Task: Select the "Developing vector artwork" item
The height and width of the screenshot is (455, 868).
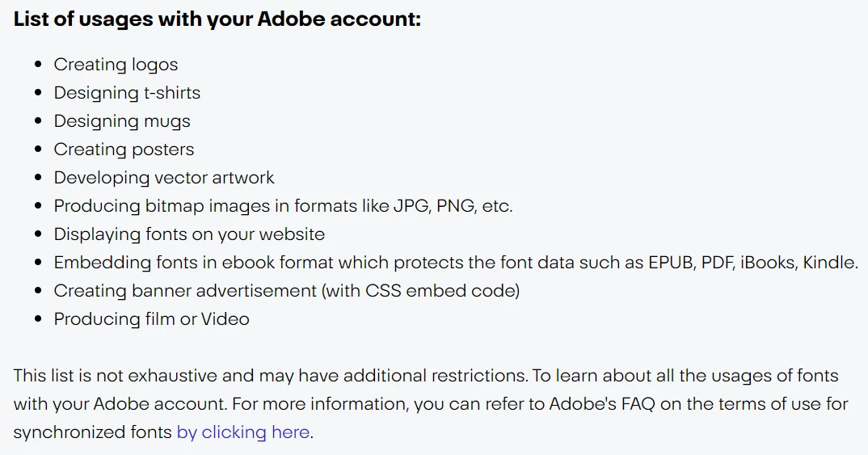Action: [164, 178]
